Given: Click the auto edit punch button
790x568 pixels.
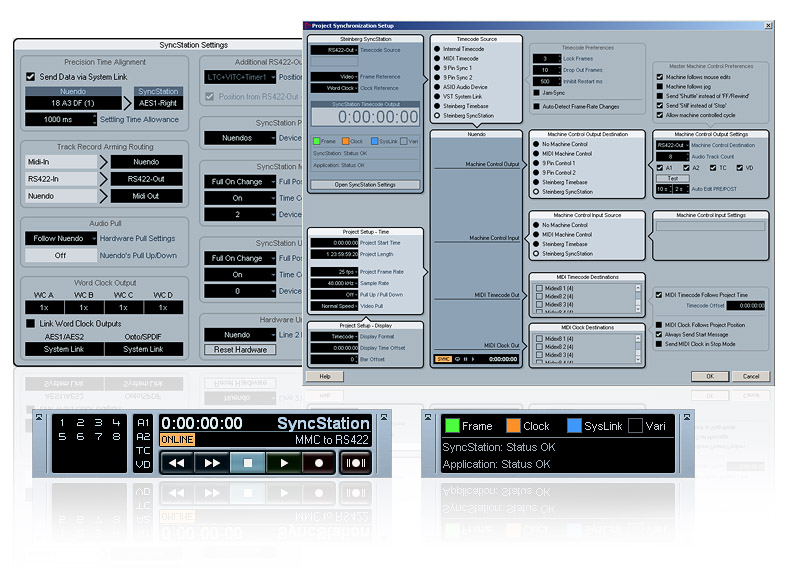Looking at the screenshot, I should coord(356,463).
